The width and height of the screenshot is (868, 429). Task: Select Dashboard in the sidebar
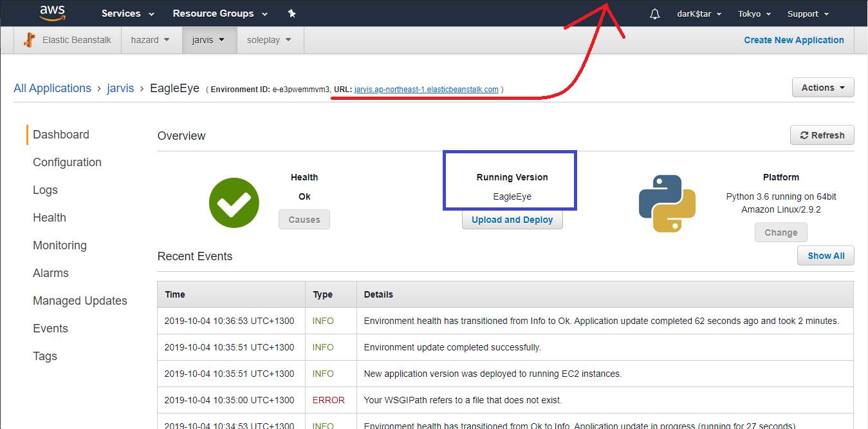[x=61, y=135]
